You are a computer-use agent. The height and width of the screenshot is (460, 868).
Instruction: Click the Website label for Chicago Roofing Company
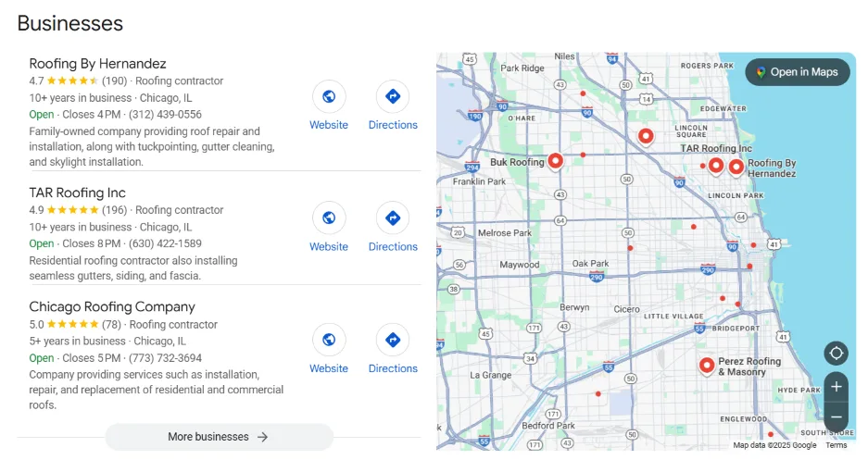[x=329, y=368]
